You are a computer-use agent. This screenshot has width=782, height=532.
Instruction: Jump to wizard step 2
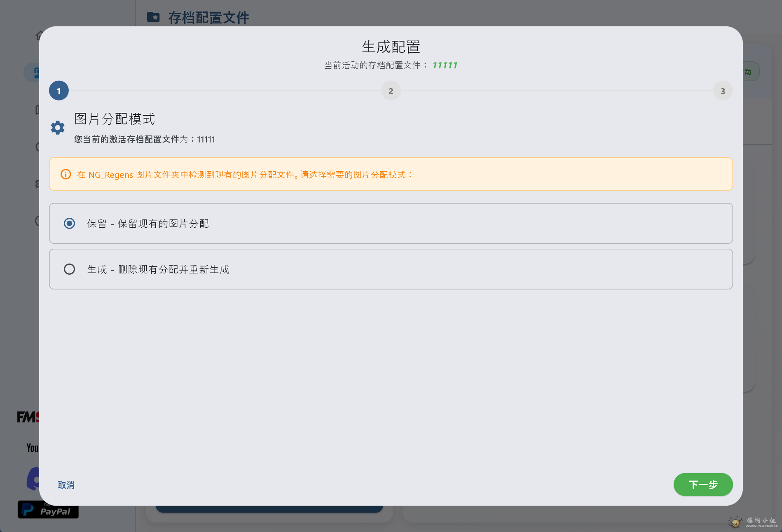(x=391, y=91)
